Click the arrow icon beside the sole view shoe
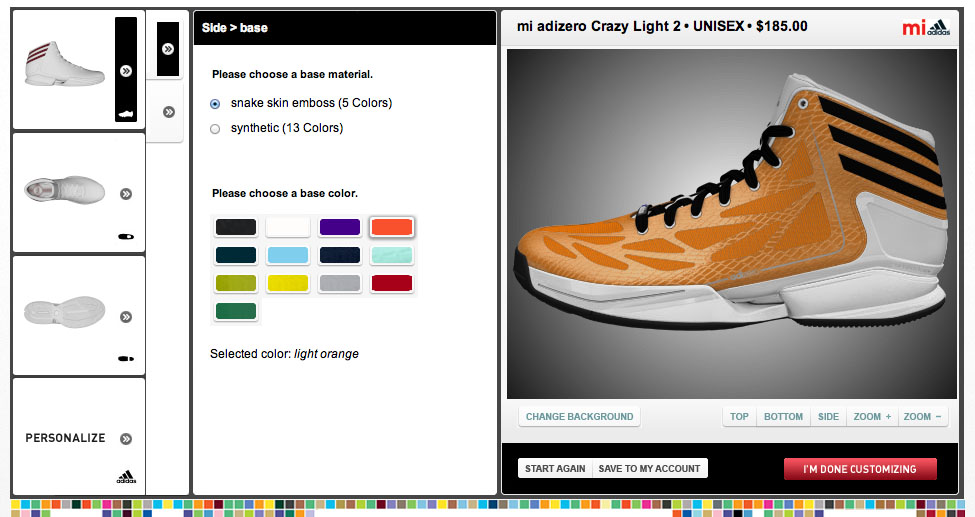This screenshot has width=975, height=517. 126,317
